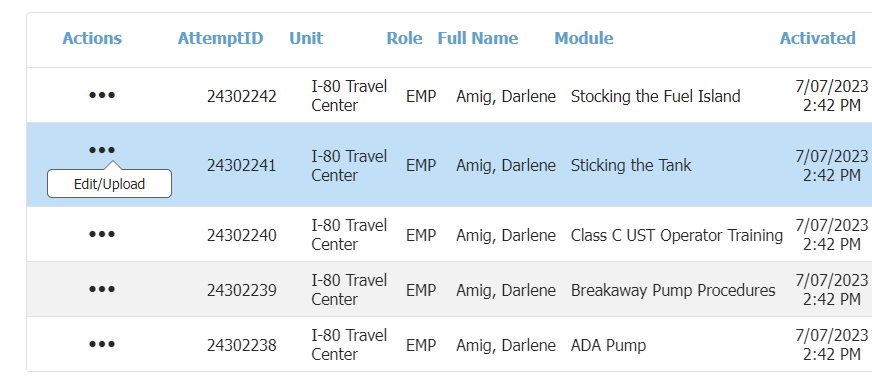The height and width of the screenshot is (389, 872).
Task: Click attempt ID 24302239
Action: tap(241, 290)
